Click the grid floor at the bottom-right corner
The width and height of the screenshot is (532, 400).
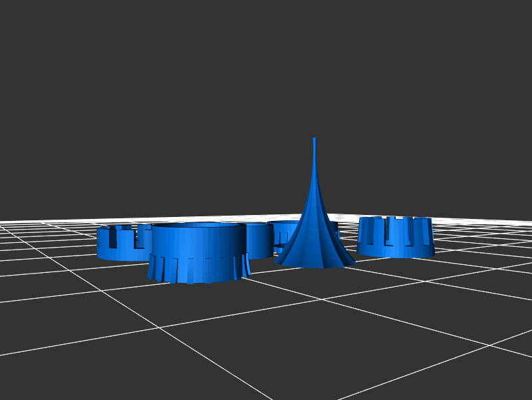[x=505, y=379]
